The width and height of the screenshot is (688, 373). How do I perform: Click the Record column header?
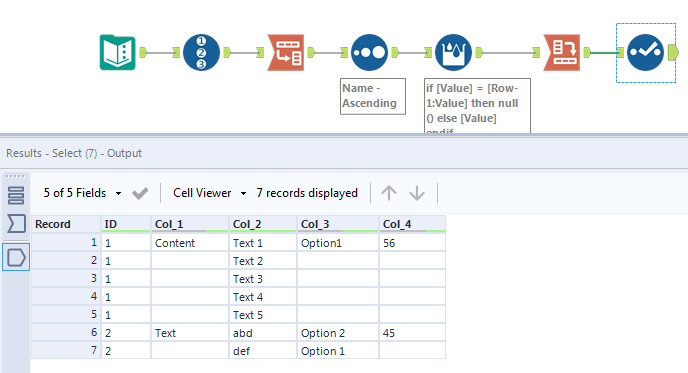pos(66,224)
